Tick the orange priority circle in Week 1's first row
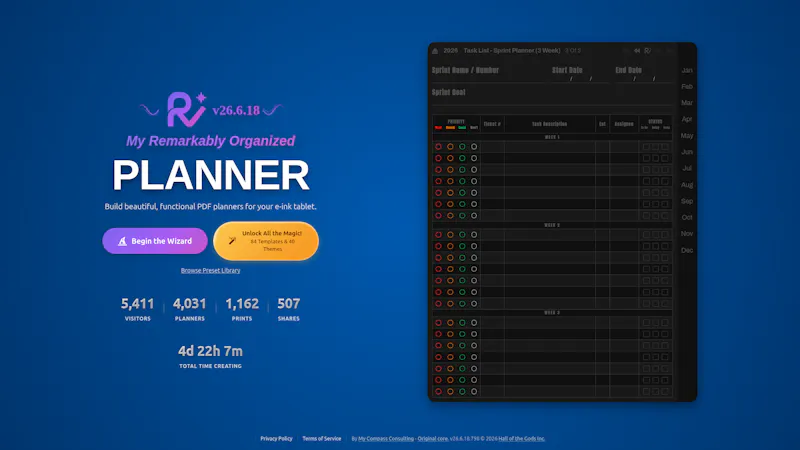 click(x=450, y=147)
